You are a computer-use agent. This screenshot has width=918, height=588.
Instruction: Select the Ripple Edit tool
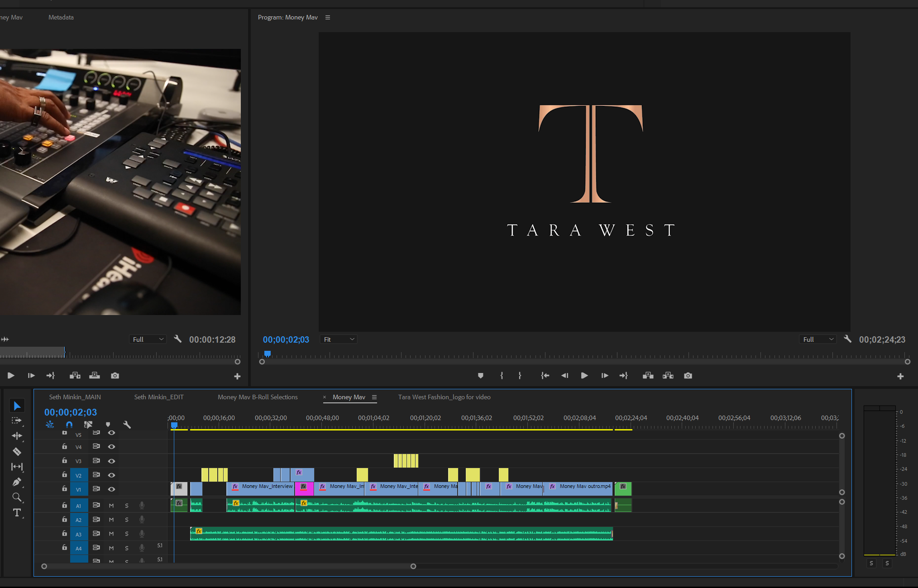[x=17, y=436]
